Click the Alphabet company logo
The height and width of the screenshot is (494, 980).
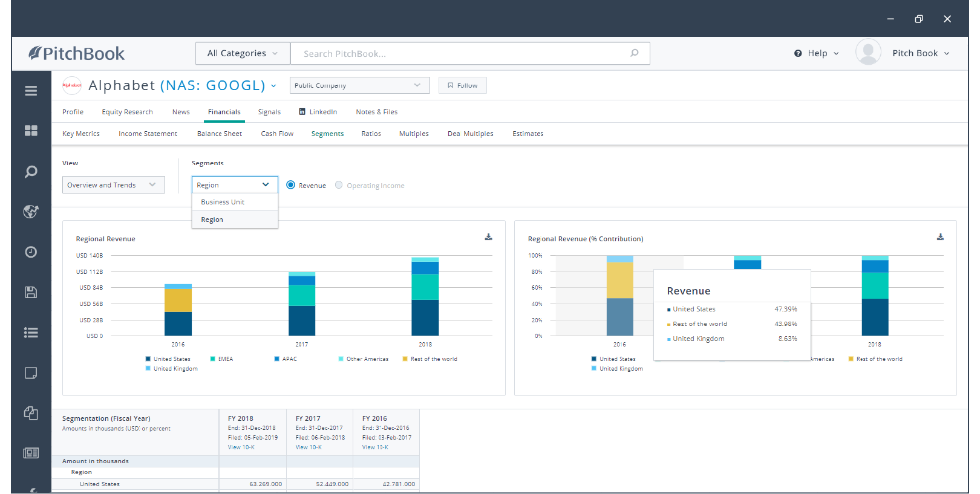click(72, 85)
